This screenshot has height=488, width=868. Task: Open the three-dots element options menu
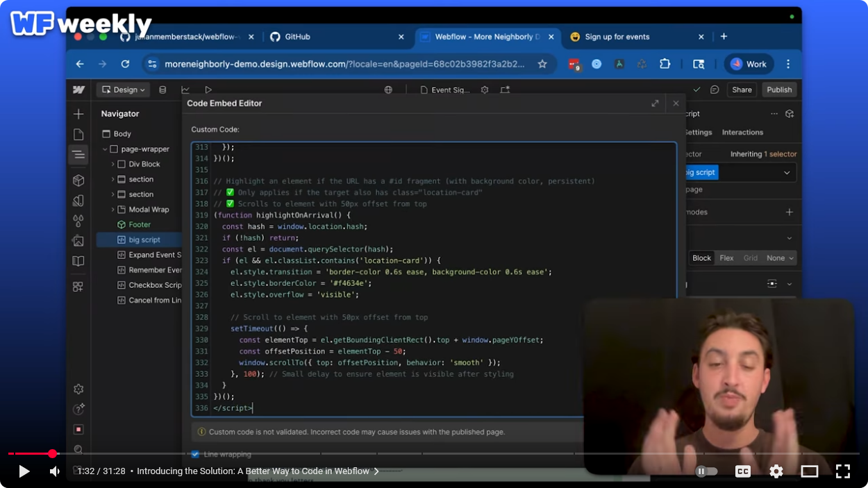click(774, 114)
